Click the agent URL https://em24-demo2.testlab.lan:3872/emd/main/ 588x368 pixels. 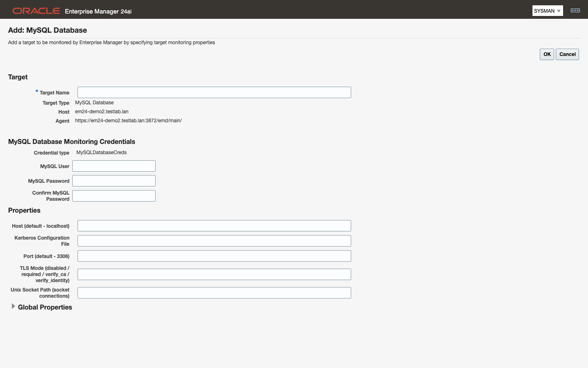[x=128, y=121]
